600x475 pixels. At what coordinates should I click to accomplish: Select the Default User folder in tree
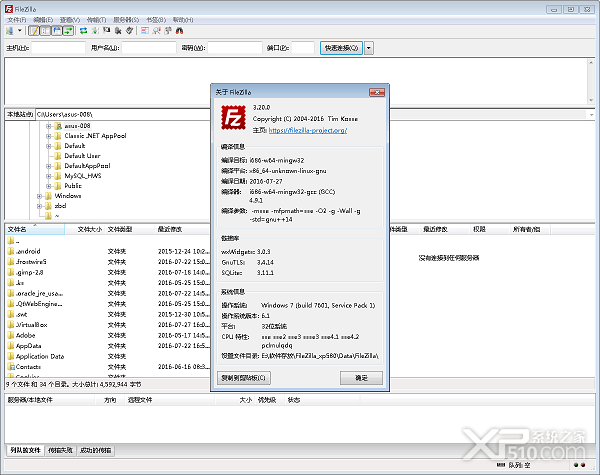pos(82,156)
